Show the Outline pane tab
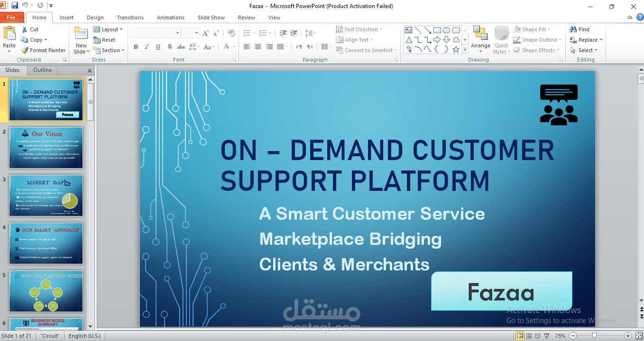This screenshot has width=644, height=341. [42, 70]
